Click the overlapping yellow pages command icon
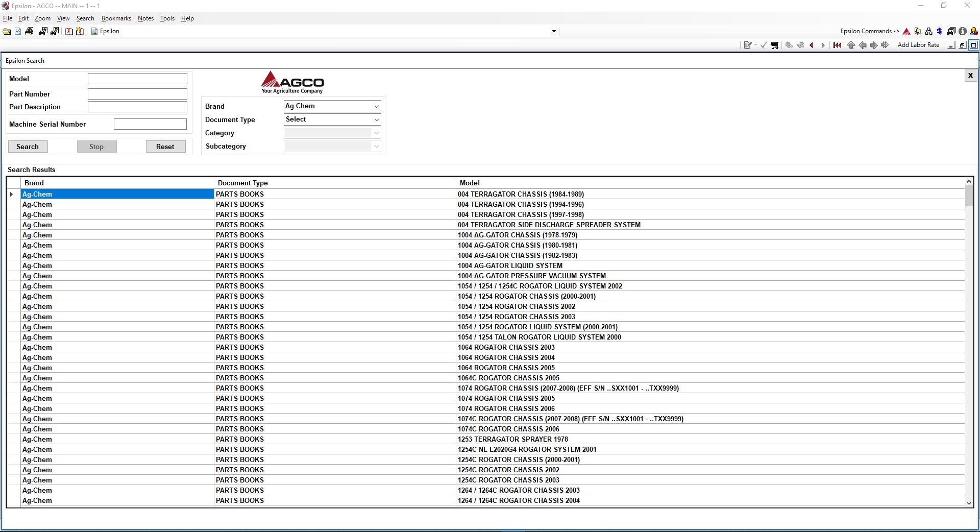980x532 pixels. (x=918, y=32)
